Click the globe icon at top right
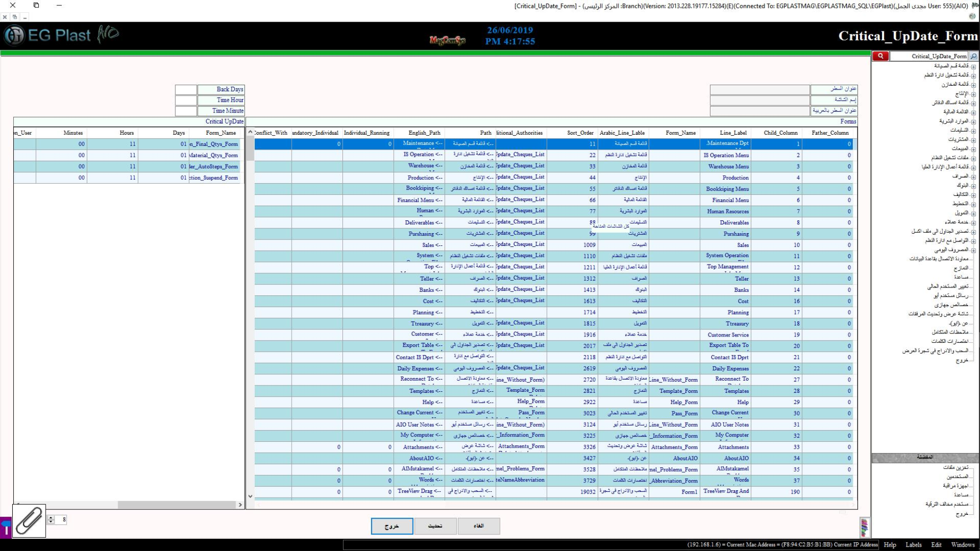The height and width of the screenshot is (551, 980). coord(972,16)
